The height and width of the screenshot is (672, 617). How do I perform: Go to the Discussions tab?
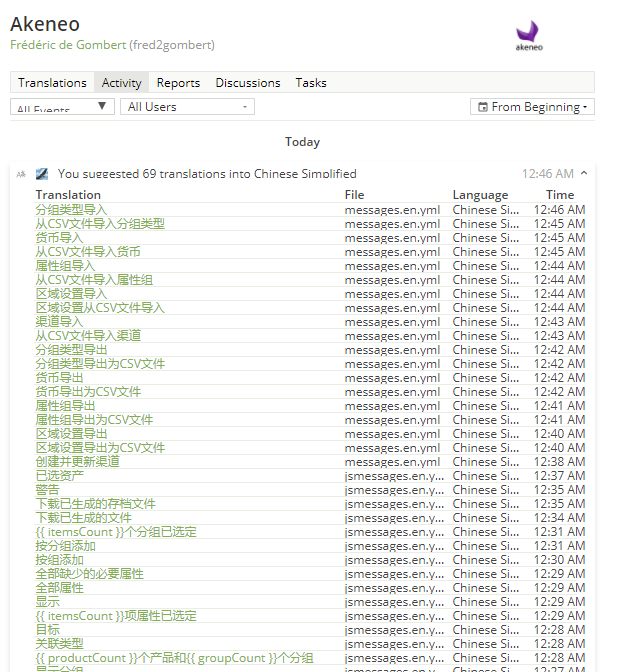click(248, 83)
